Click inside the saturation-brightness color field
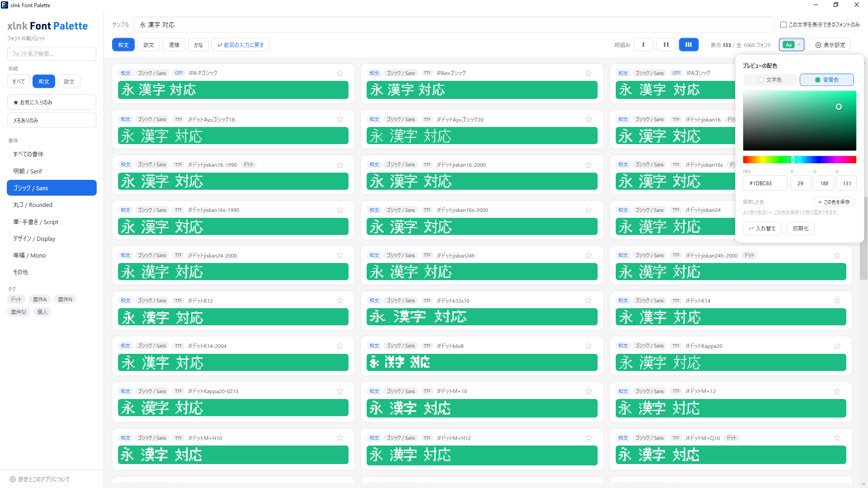 (x=800, y=121)
